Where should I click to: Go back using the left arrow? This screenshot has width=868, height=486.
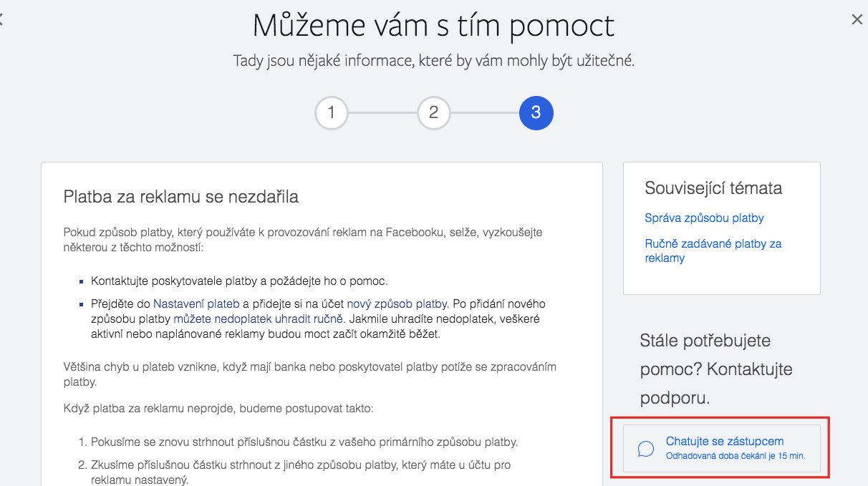click(1, 20)
